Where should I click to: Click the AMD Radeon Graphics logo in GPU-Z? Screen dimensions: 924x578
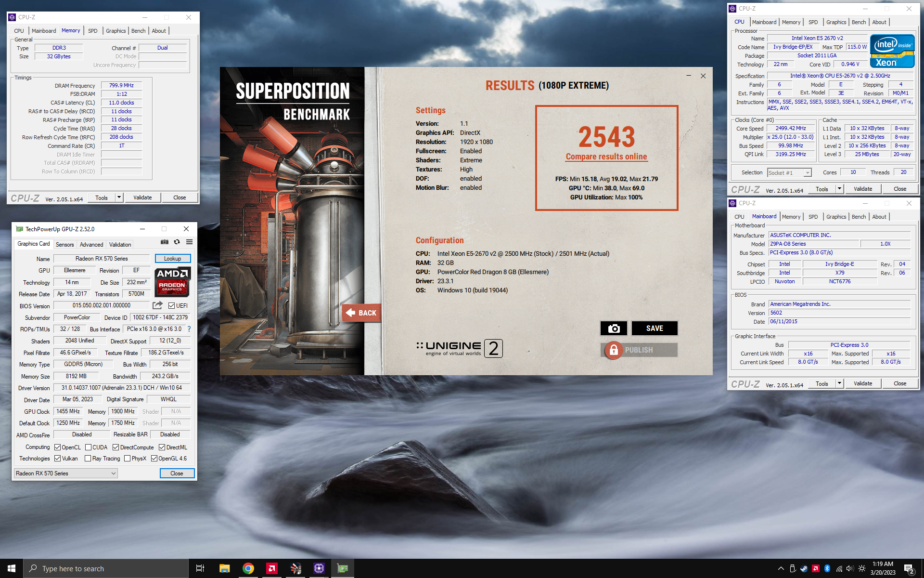(x=172, y=282)
